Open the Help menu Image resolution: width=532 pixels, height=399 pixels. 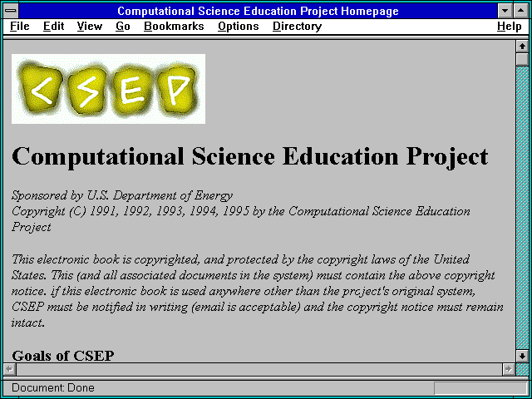510,26
